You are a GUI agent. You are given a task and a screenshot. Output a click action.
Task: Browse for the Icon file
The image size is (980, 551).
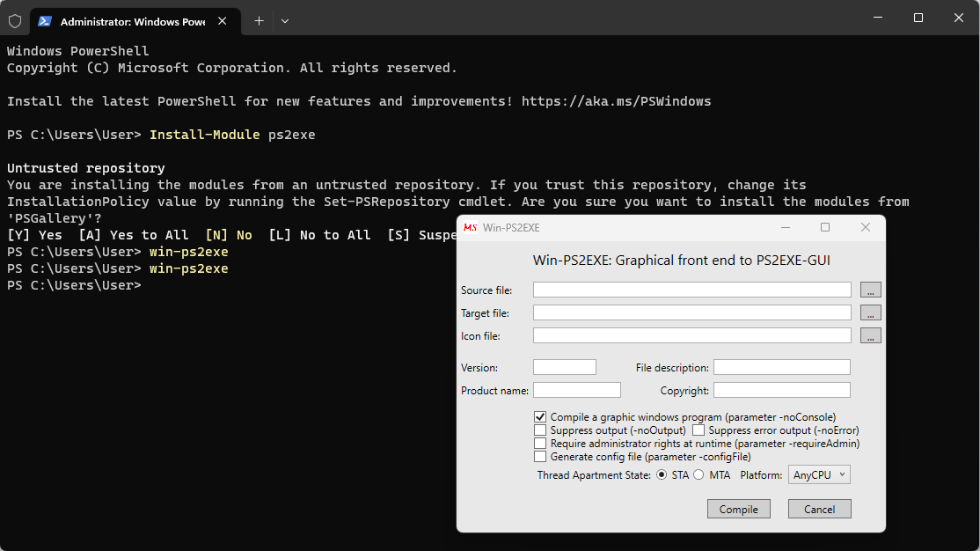[871, 336]
